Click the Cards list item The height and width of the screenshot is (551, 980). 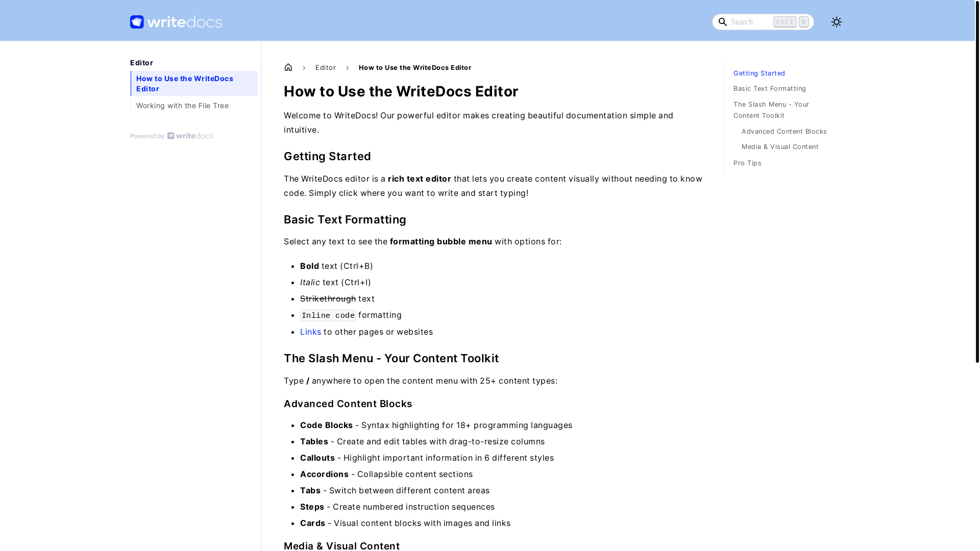(x=405, y=523)
